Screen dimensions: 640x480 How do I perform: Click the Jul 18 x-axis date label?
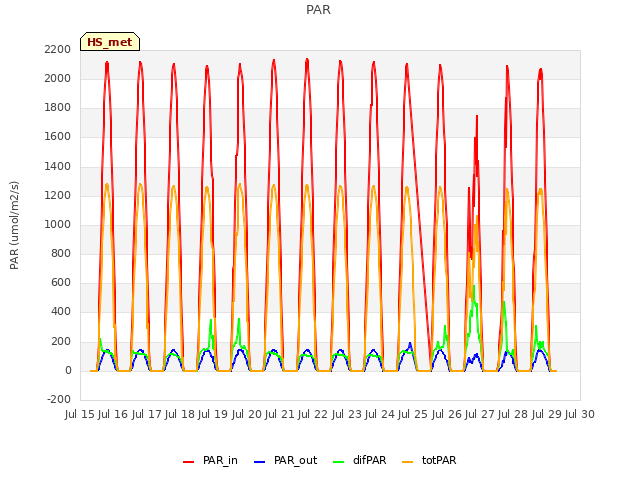(x=180, y=414)
